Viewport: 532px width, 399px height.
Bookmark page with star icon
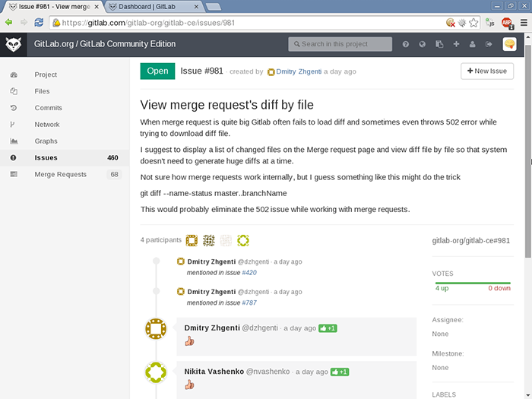[473, 23]
